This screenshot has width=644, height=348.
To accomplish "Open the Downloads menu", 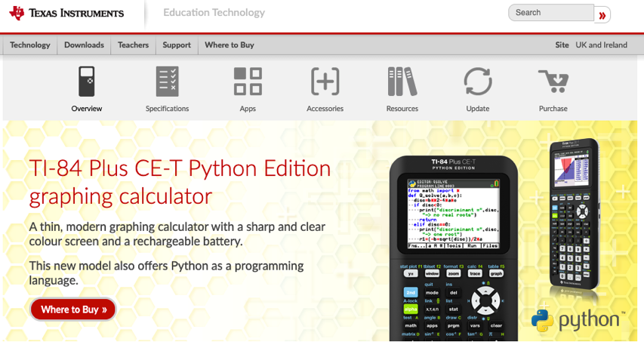I will point(84,45).
